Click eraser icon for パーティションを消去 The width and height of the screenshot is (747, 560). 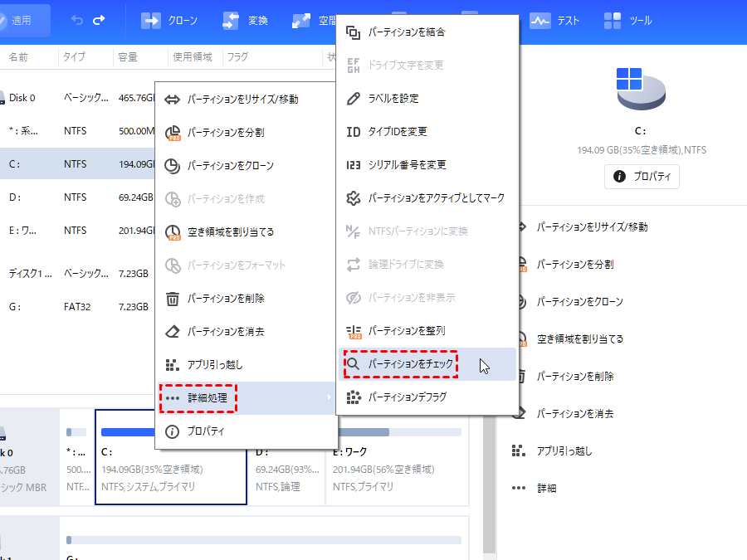click(x=173, y=332)
